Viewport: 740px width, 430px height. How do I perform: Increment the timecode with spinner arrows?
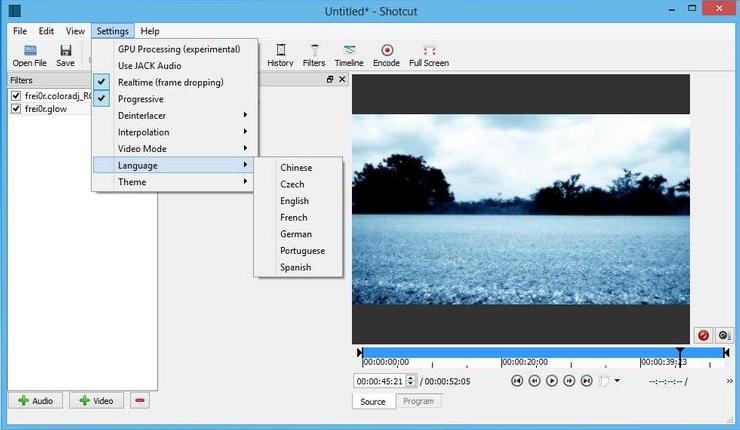click(x=411, y=380)
